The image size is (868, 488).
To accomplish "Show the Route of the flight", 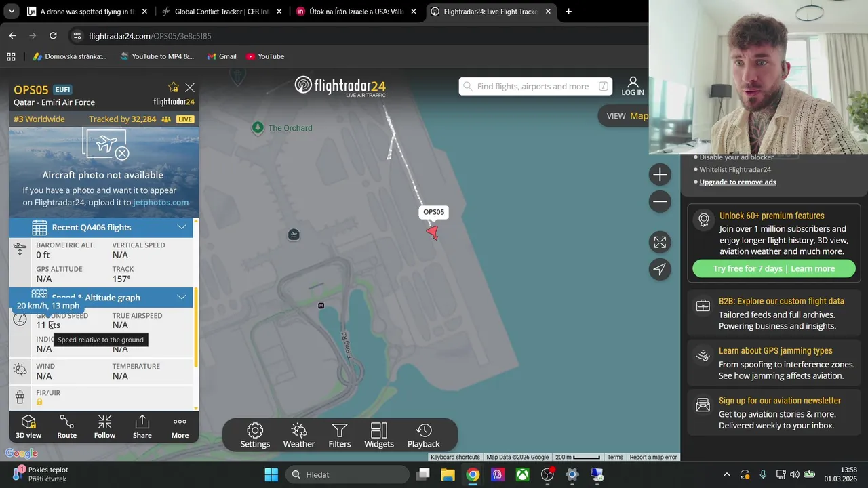I will tap(66, 427).
